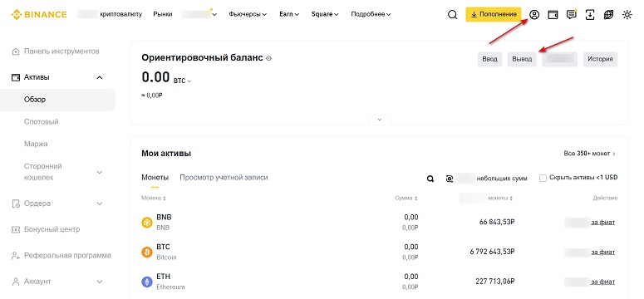Collapse the Активы sidebar section
Viewport: 644px width, 299px height.
[100, 77]
